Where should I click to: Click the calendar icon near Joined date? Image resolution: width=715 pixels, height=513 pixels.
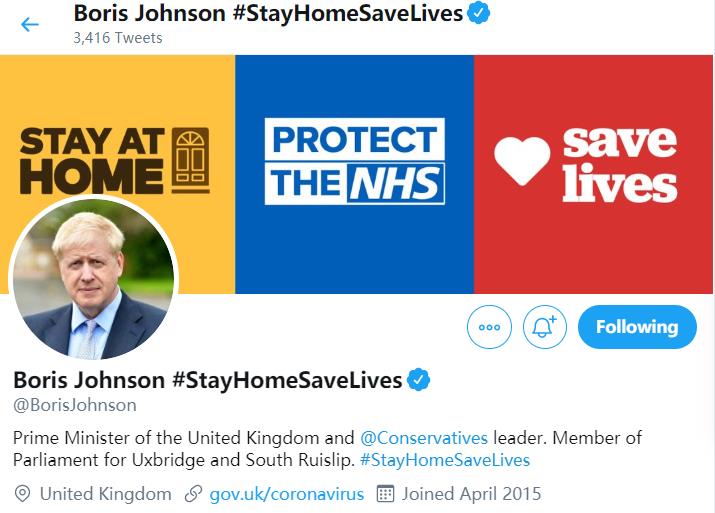(x=385, y=494)
